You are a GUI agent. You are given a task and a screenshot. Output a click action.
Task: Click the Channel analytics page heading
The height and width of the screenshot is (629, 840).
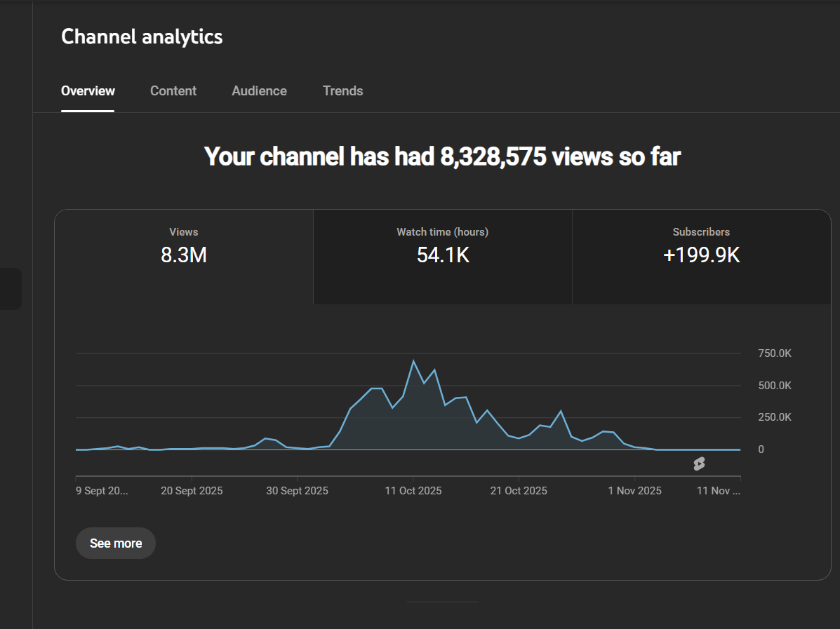point(142,36)
